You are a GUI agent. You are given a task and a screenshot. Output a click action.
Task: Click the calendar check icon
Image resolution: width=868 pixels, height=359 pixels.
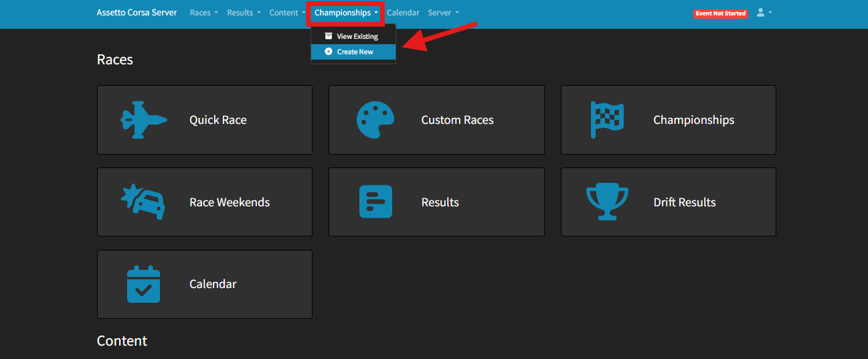(143, 284)
